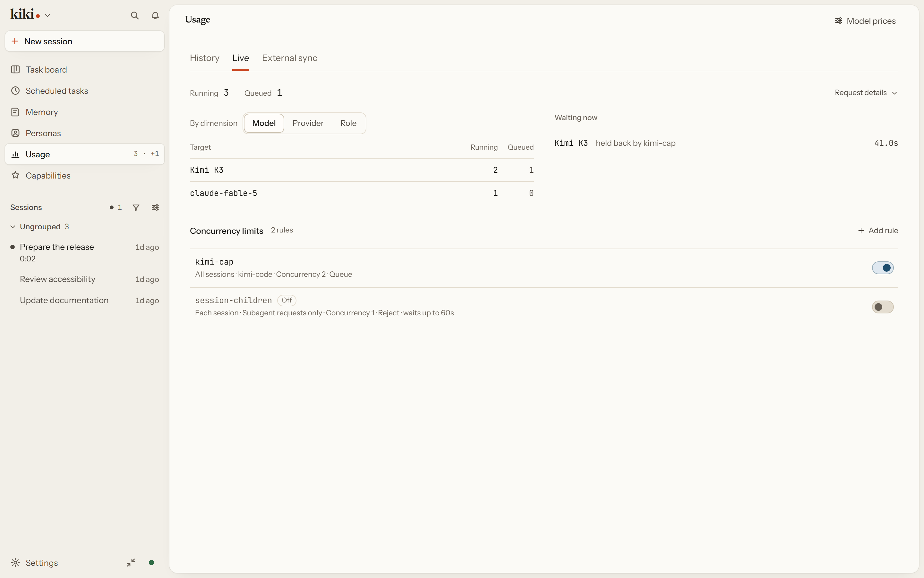Switch to the History tab

pos(205,58)
